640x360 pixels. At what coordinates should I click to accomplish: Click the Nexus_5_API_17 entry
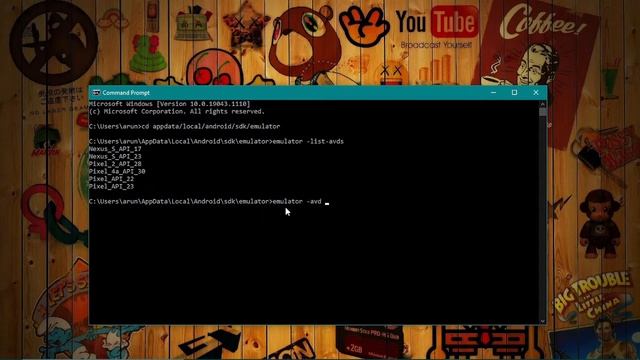click(115, 149)
